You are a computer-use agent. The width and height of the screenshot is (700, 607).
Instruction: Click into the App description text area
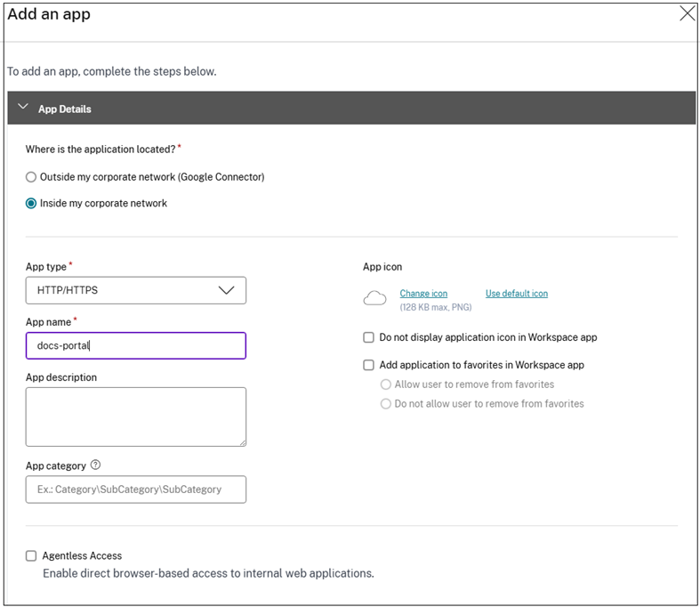[x=136, y=417]
